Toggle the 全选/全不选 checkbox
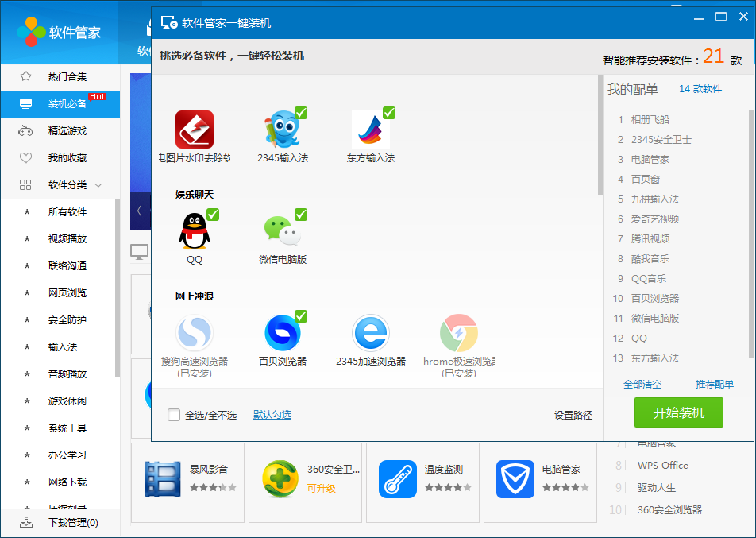 click(x=174, y=415)
